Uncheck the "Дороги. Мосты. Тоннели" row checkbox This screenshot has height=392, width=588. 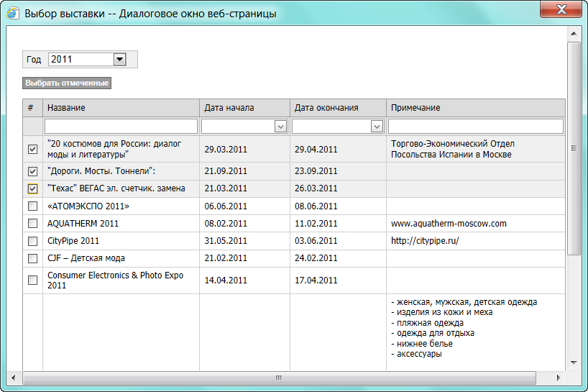pos(32,172)
